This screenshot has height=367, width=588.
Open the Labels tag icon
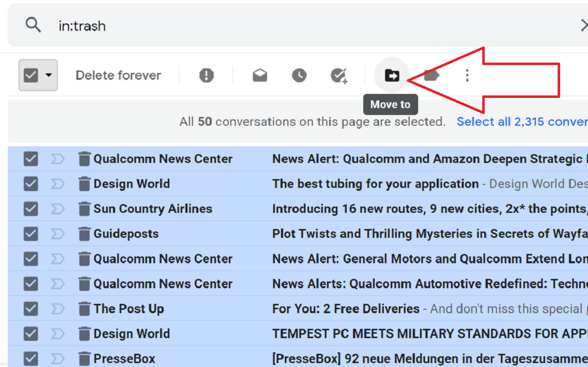[431, 75]
